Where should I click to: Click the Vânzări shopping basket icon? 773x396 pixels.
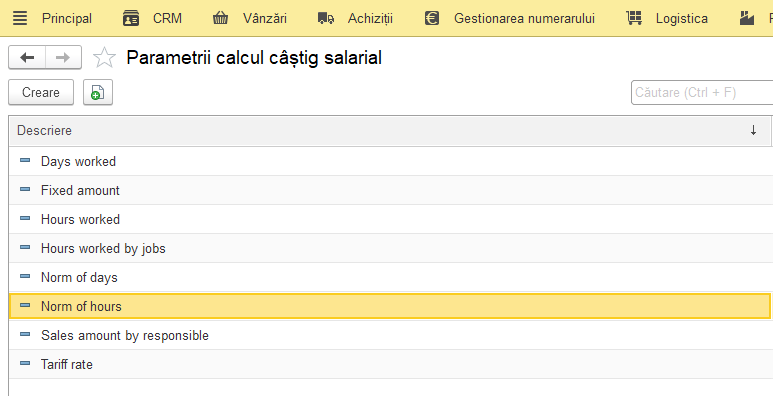220,18
